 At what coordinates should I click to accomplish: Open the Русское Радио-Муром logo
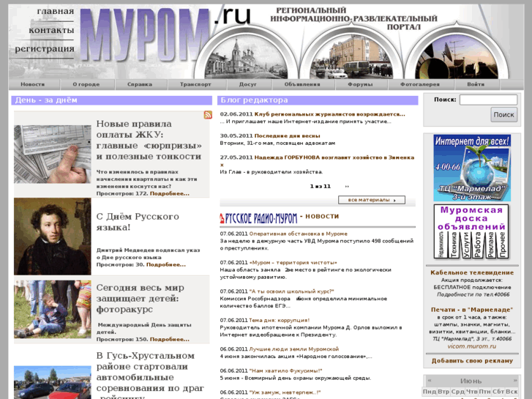coord(258,218)
